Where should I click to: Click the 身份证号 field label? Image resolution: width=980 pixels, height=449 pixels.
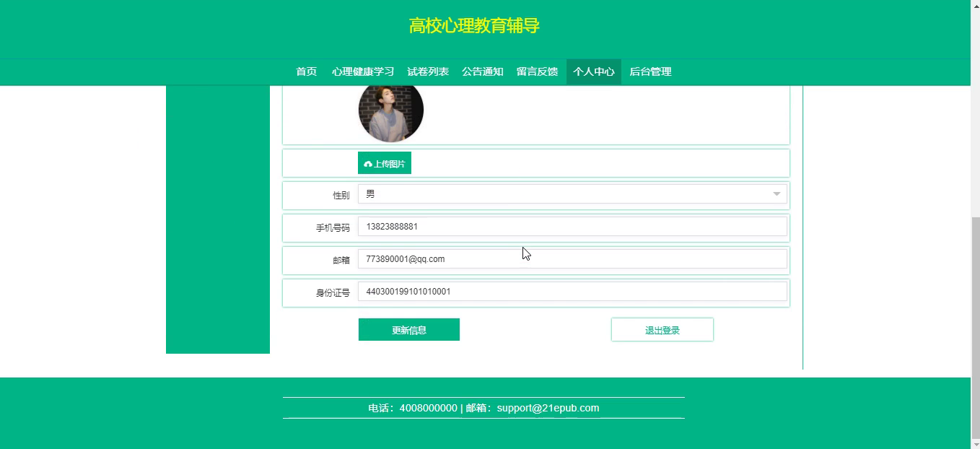[333, 293]
